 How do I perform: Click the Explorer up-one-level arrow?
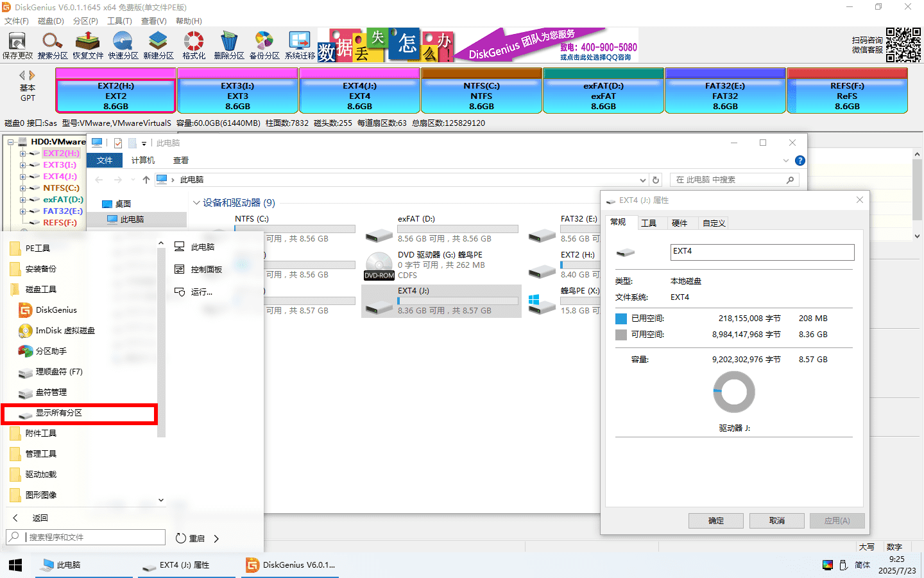coord(146,180)
